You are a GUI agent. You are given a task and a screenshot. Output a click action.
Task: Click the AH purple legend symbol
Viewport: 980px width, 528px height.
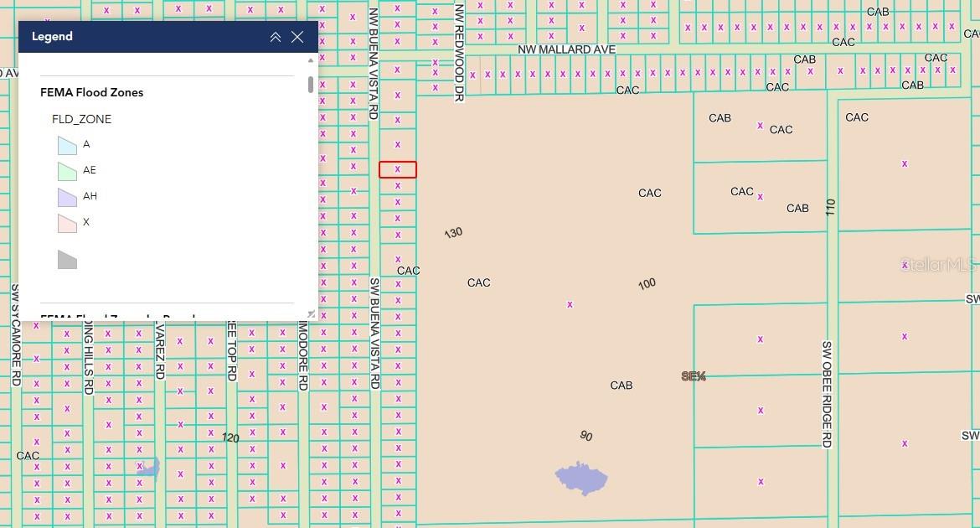(x=67, y=196)
